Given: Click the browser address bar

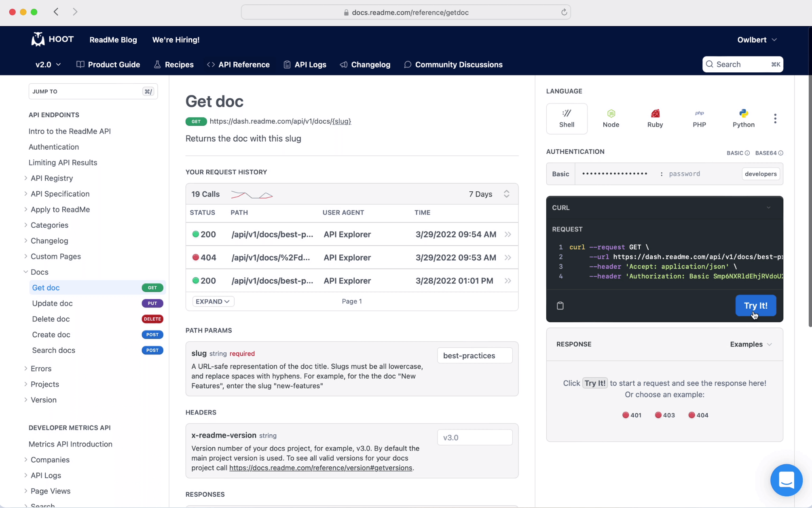Looking at the screenshot, I should coord(406,12).
